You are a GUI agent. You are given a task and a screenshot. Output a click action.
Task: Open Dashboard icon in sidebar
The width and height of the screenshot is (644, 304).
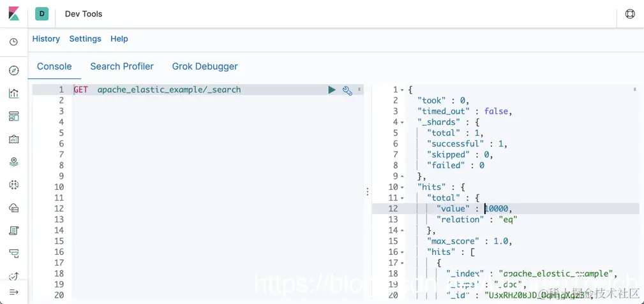click(x=14, y=117)
